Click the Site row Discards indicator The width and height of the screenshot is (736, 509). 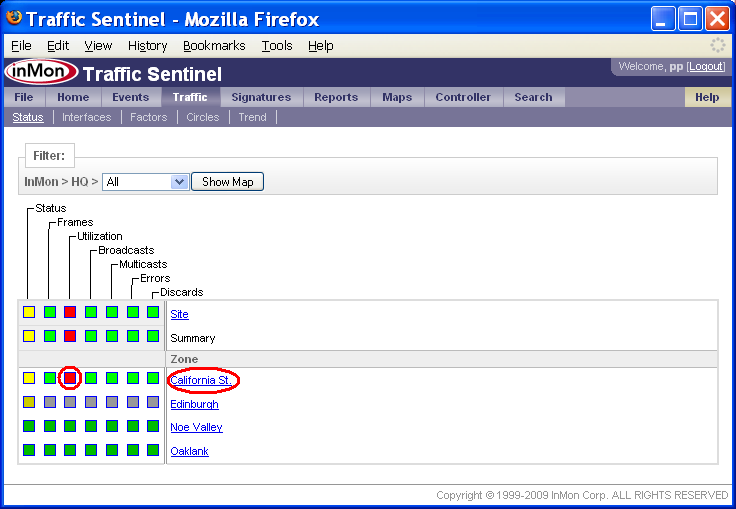pyautogui.click(x=153, y=312)
